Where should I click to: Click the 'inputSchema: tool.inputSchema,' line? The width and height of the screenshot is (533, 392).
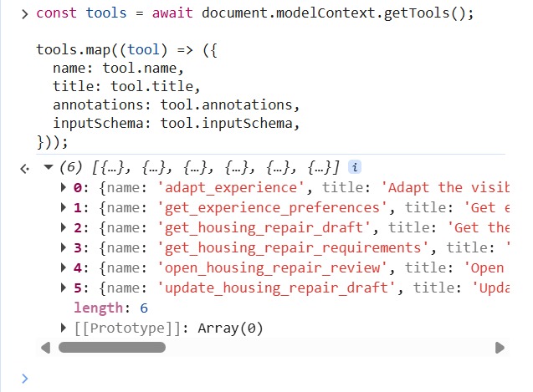[x=176, y=123]
